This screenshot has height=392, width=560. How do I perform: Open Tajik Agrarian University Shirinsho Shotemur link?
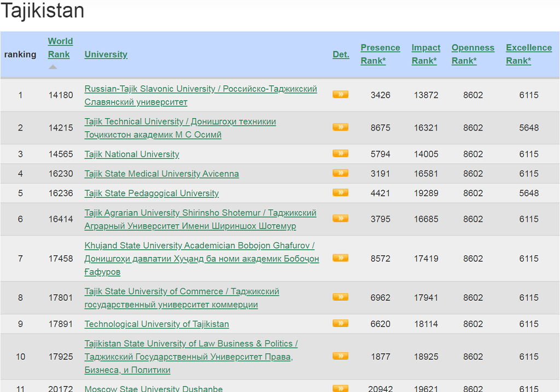(200, 219)
